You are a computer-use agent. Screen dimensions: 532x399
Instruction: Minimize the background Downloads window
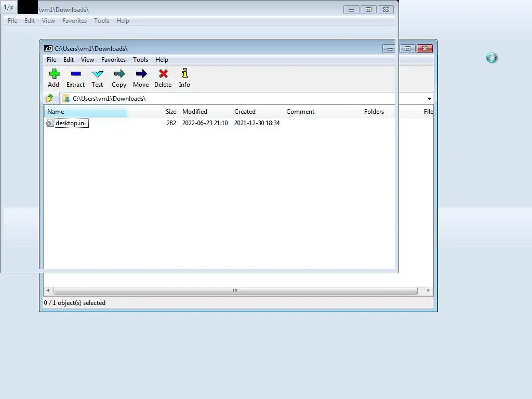(x=351, y=10)
